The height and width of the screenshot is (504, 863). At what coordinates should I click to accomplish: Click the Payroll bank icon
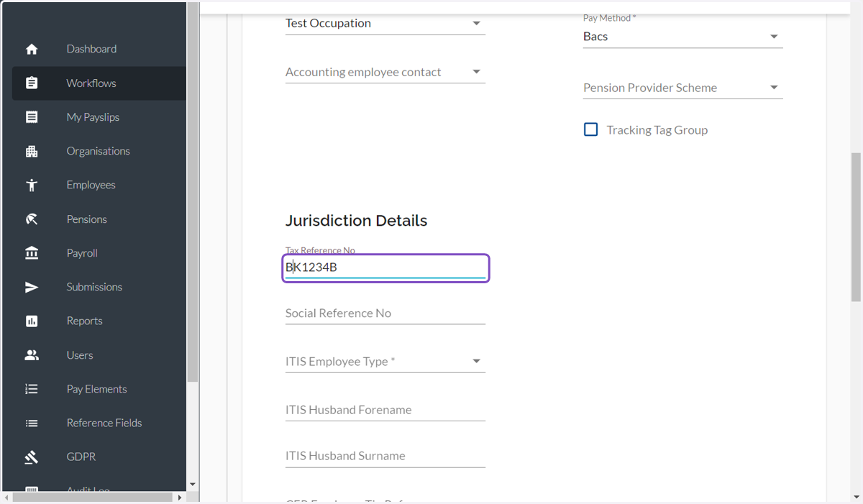tap(32, 252)
